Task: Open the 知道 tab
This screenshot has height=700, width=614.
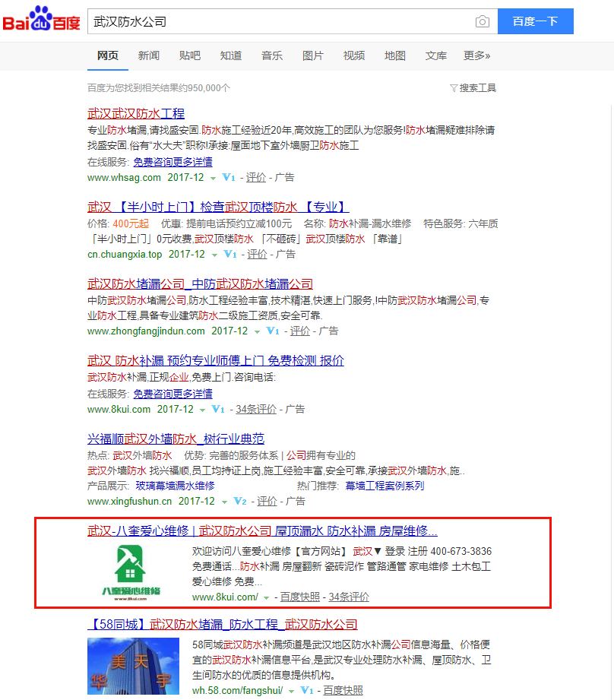Action: tap(231, 55)
